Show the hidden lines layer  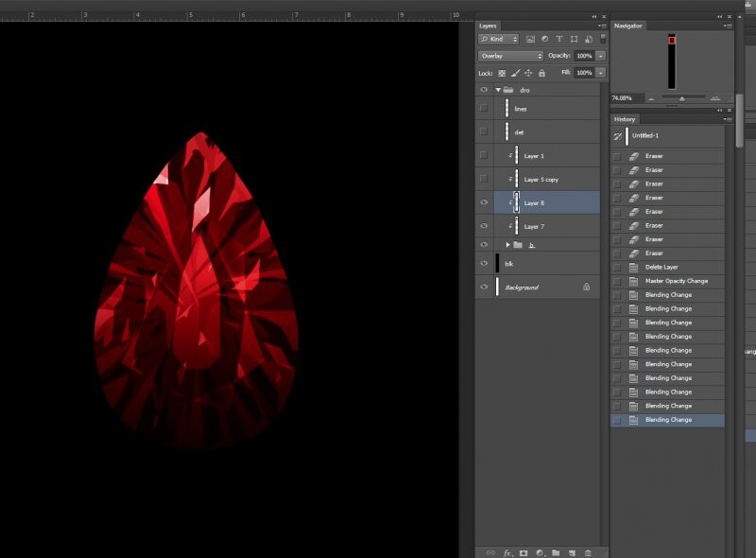coord(484,109)
